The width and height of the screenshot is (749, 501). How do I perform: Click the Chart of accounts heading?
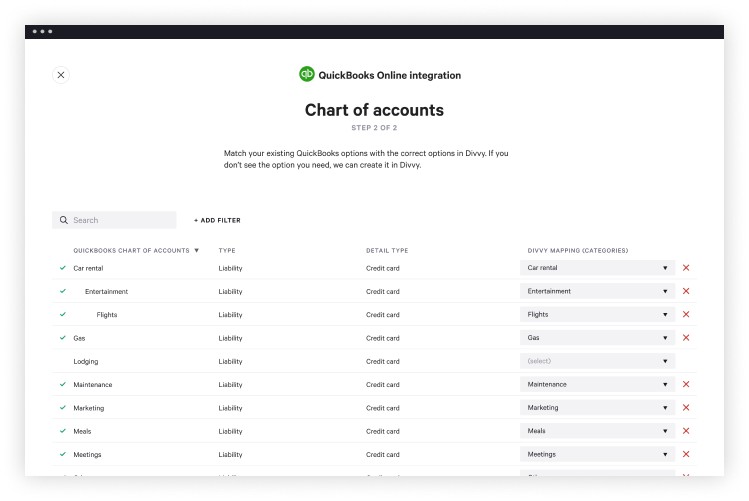(x=374, y=110)
